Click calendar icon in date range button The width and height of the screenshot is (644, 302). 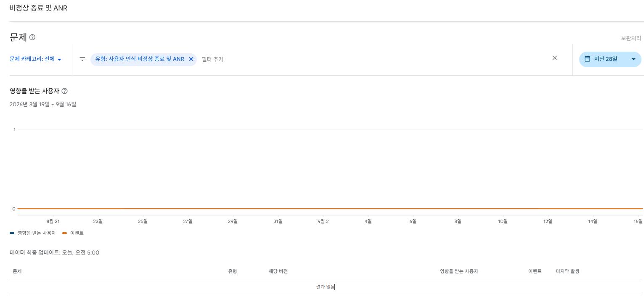click(x=587, y=59)
